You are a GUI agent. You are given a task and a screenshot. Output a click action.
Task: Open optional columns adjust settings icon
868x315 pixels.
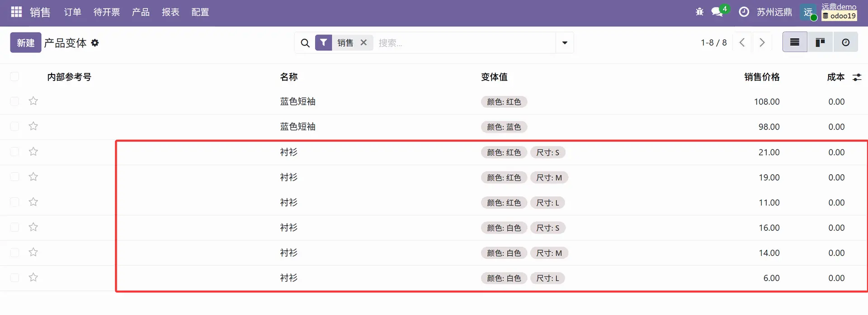857,77
